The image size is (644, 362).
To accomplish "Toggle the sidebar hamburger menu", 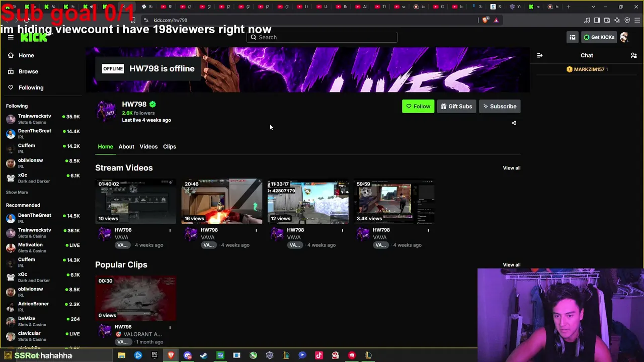I will 11,37.
